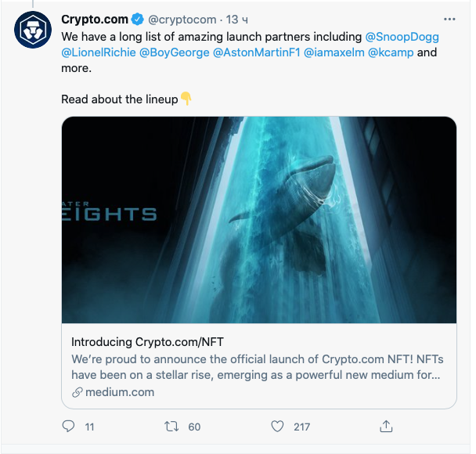
Task: Click the reply comment icon
Action: pyautogui.click(x=68, y=427)
